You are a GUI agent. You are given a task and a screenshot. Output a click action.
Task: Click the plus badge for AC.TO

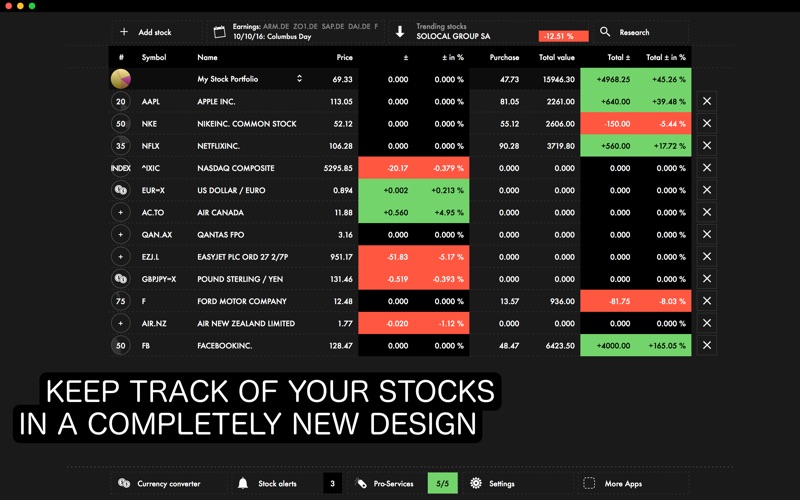point(121,212)
